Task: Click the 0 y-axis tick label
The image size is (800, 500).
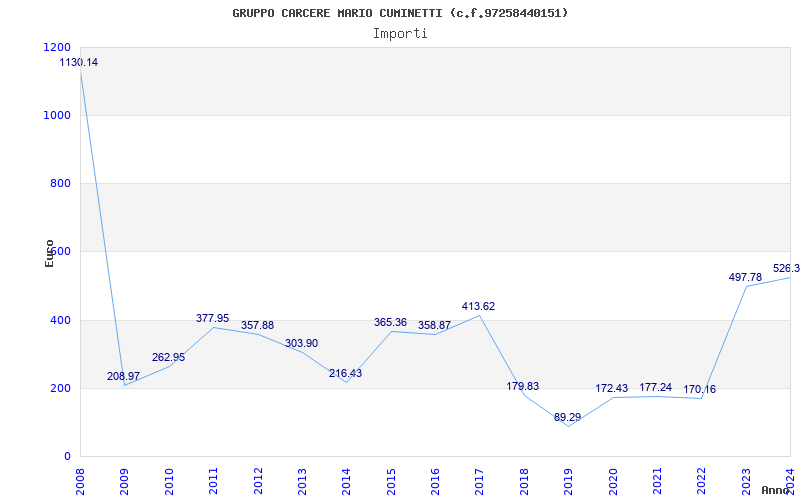Action: pyautogui.click(x=67, y=457)
